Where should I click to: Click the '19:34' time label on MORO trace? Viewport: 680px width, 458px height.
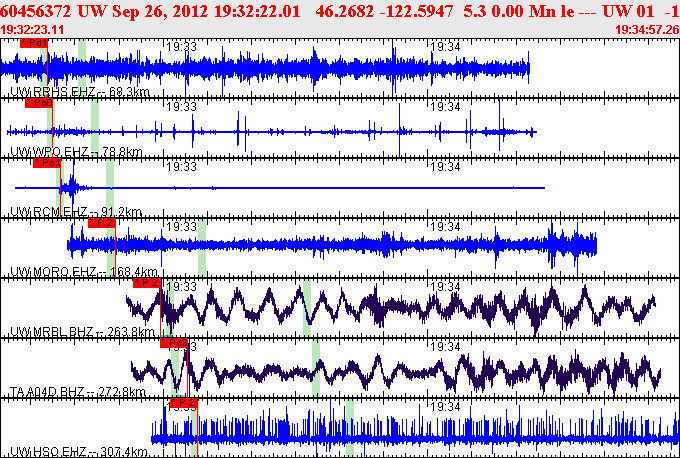[x=445, y=226]
